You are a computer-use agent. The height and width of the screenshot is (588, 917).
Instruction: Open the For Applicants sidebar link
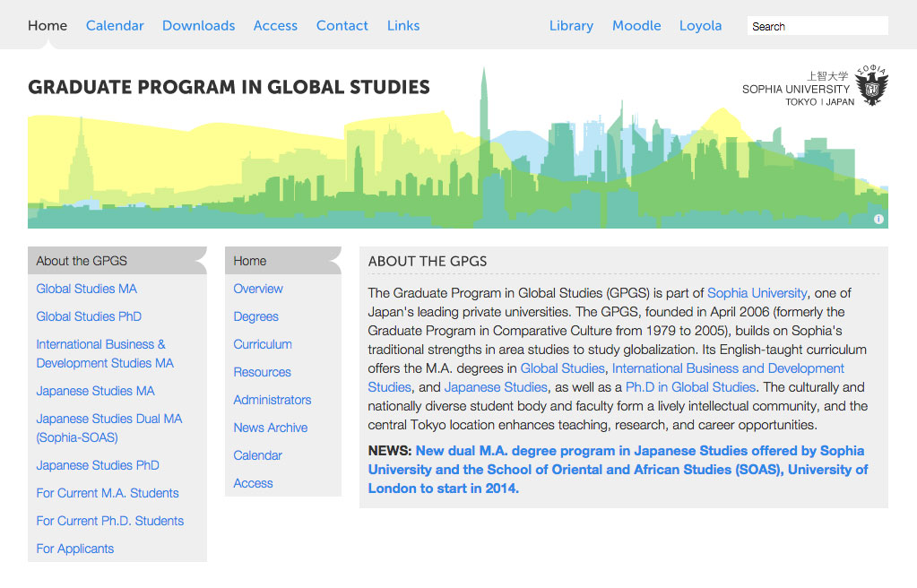tap(75, 549)
